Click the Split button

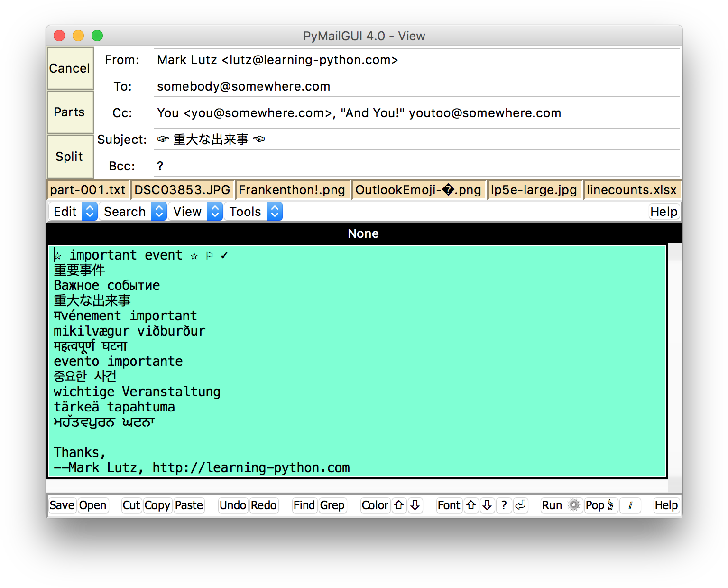click(x=70, y=157)
